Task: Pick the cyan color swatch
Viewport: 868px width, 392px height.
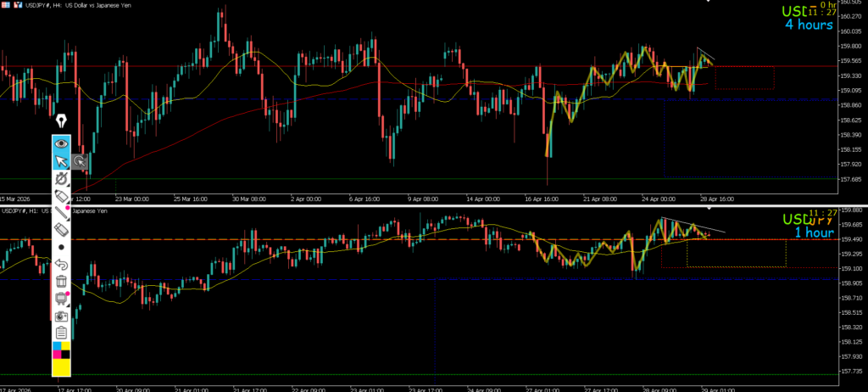Action: tap(57, 345)
